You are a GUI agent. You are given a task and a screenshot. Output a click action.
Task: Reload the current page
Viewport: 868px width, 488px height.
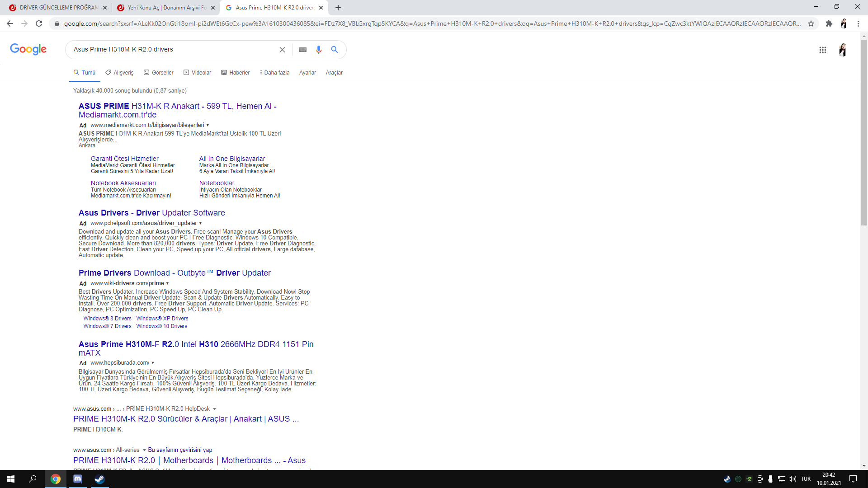[39, 23]
